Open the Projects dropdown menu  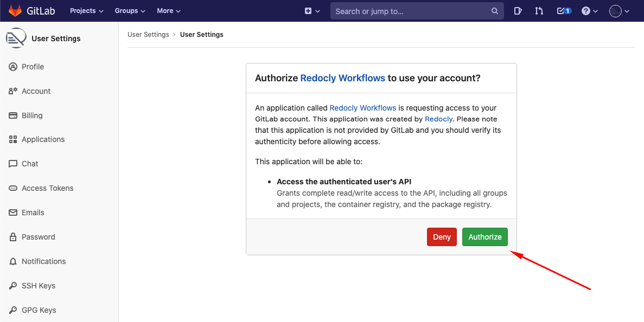(87, 11)
